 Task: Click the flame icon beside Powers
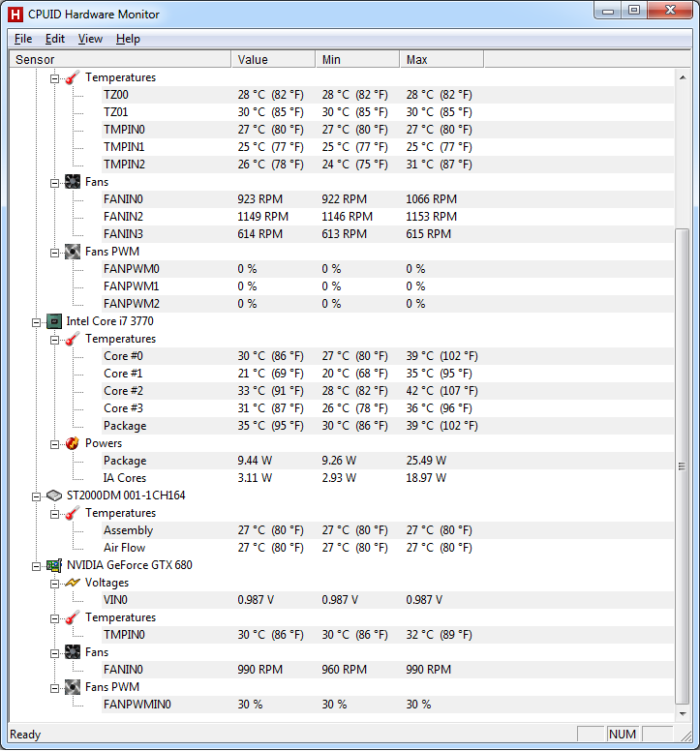73,443
